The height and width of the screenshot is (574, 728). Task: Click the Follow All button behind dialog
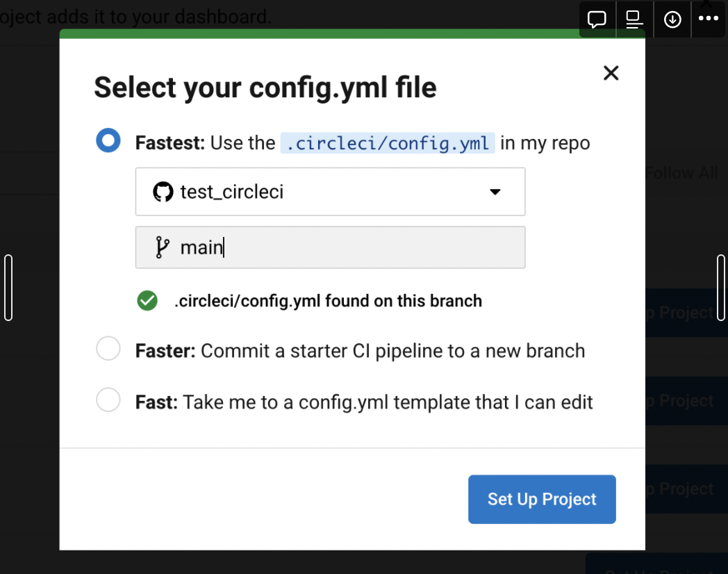point(683,173)
